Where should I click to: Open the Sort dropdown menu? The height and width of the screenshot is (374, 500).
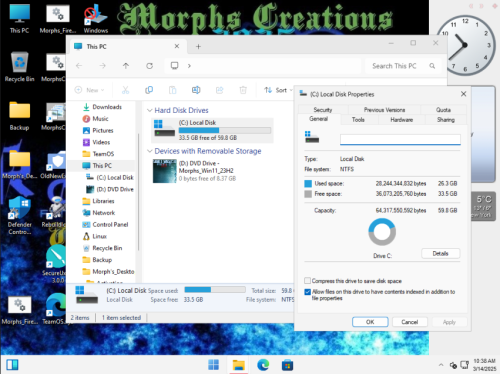click(x=278, y=90)
